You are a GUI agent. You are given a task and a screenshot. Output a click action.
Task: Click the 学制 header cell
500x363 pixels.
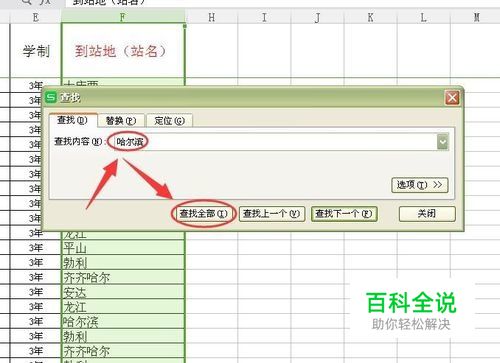pos(36,51)
